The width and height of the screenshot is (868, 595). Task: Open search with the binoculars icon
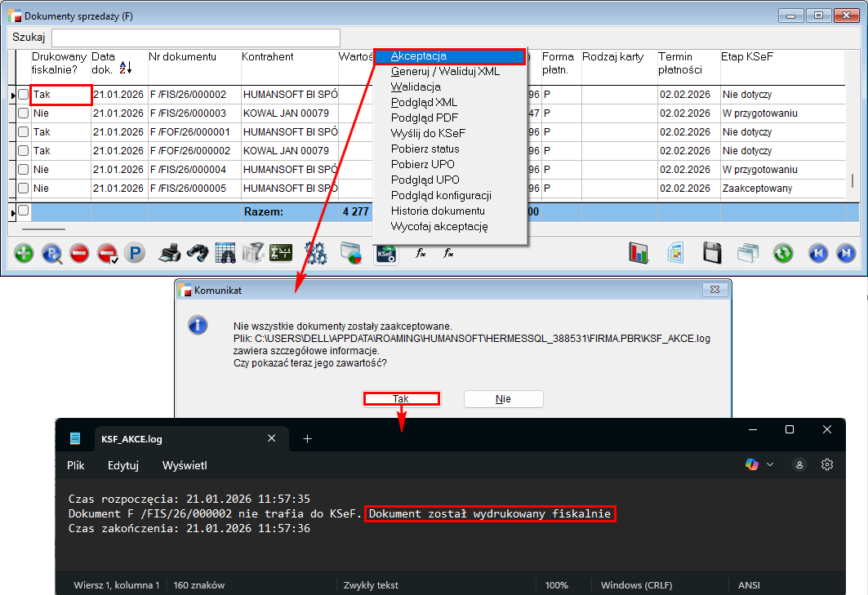tap(197, 253)
